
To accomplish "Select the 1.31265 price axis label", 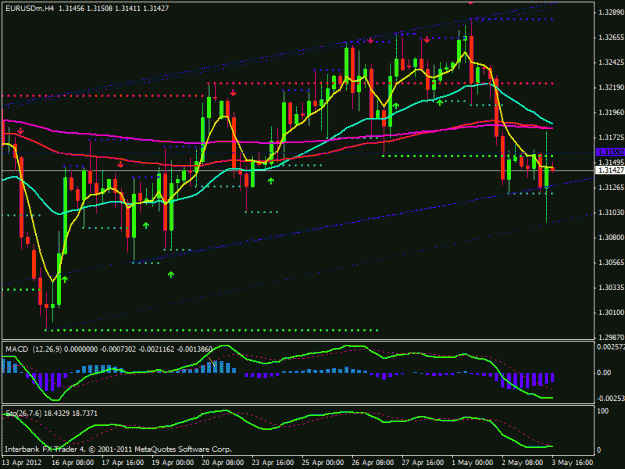I will pos(611,187).
